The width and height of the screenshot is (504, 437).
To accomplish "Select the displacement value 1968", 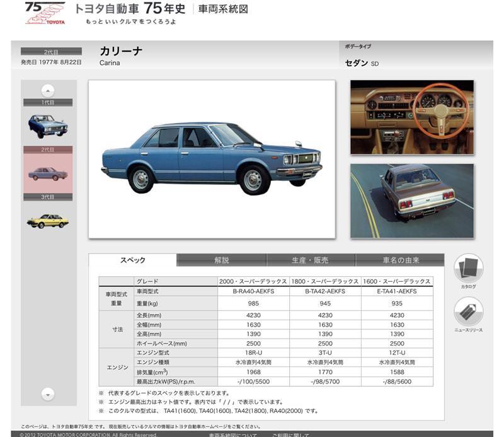I will point(253,372).
